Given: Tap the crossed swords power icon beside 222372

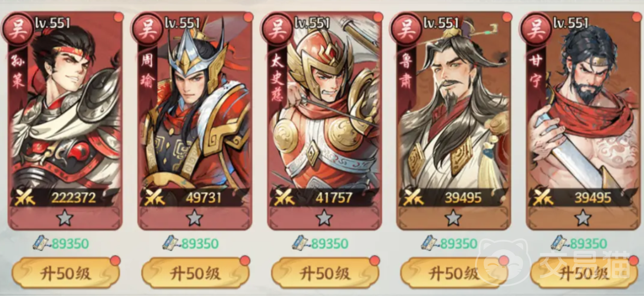Looking at the screenshot, I should pyautogui.click(x=25, y=197).
